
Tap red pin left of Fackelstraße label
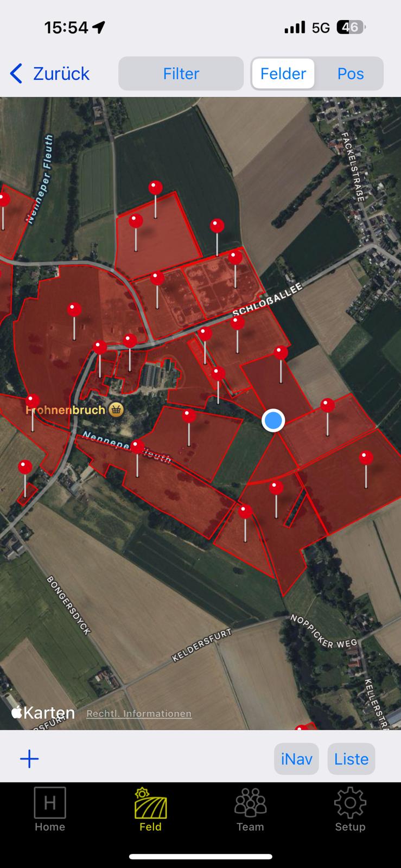tap(217, 226)
